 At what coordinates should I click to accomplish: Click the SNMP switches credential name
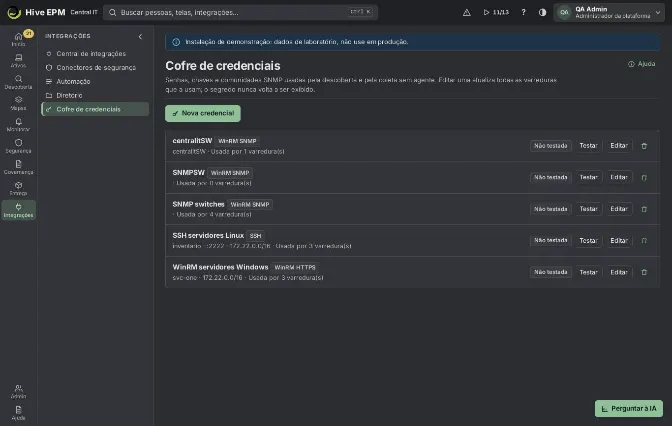[x=198, y=204]
